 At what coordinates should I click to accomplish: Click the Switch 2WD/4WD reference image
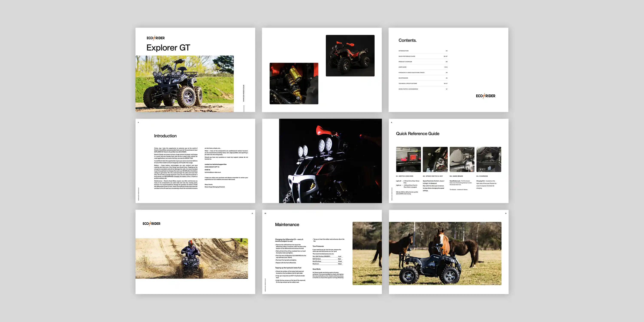click(x=408, y=159)
